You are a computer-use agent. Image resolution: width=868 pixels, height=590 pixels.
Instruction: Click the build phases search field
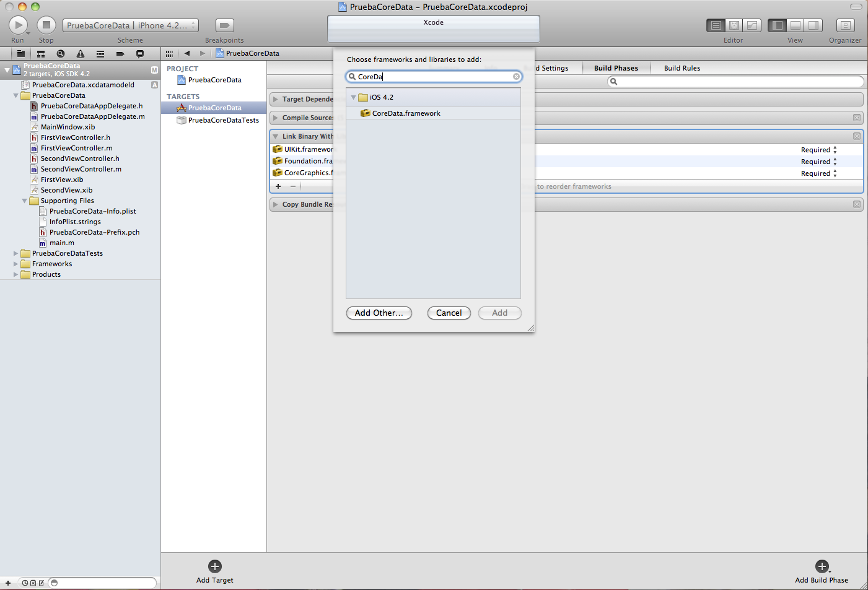pos(735,82)
